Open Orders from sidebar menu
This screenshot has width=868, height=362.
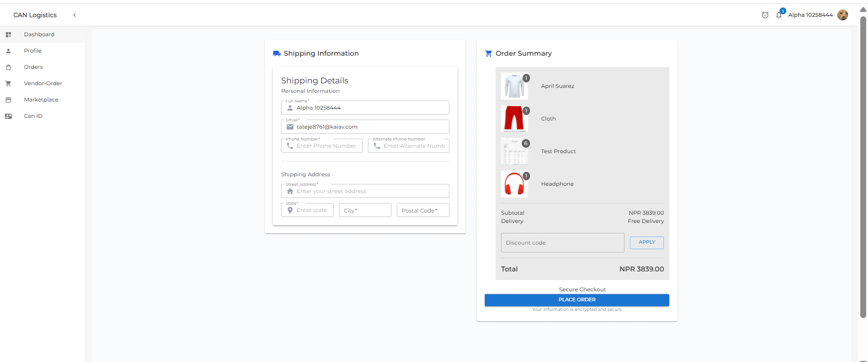42,67
